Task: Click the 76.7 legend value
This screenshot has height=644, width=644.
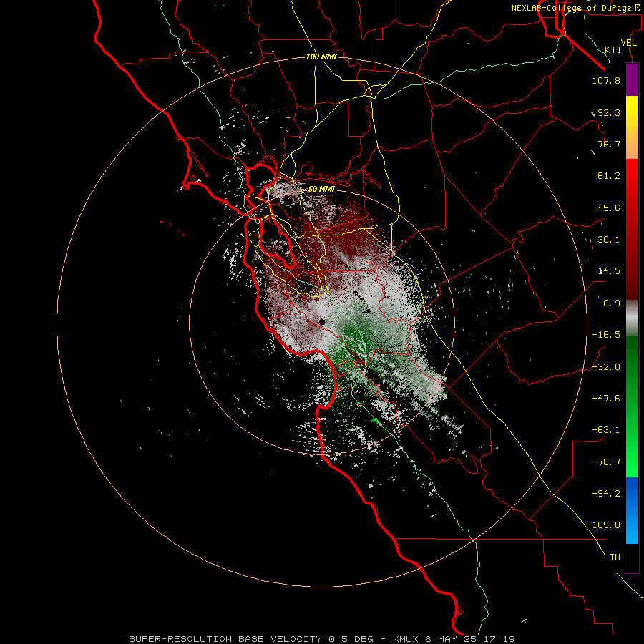Action: 609,144
